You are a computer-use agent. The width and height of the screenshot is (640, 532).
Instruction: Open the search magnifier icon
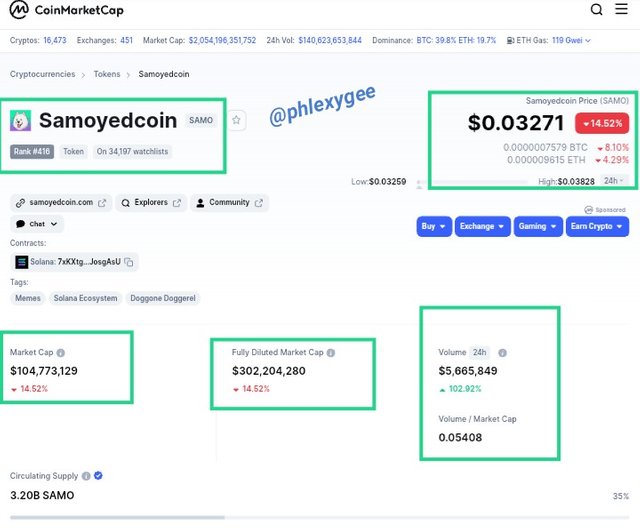pos(596,9)
